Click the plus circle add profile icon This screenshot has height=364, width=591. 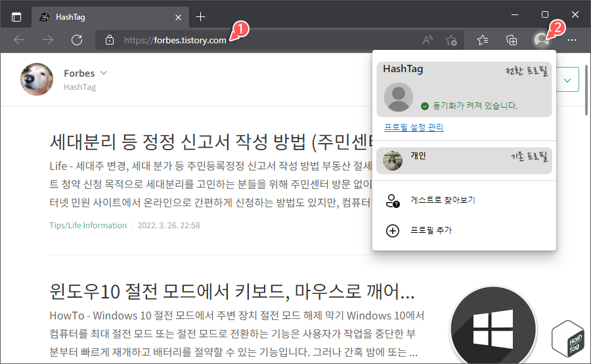pos(393,230)
